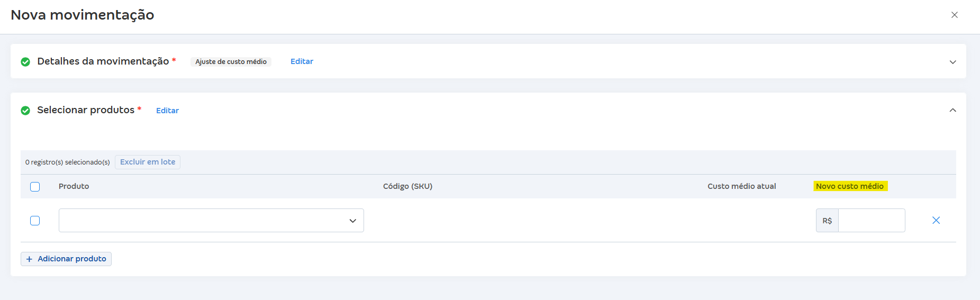Click the Produto column header

[x=74, y=186]
